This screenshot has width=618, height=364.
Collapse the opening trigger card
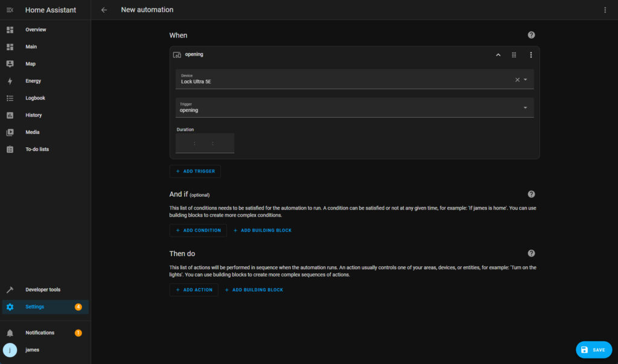pos(498,55)
